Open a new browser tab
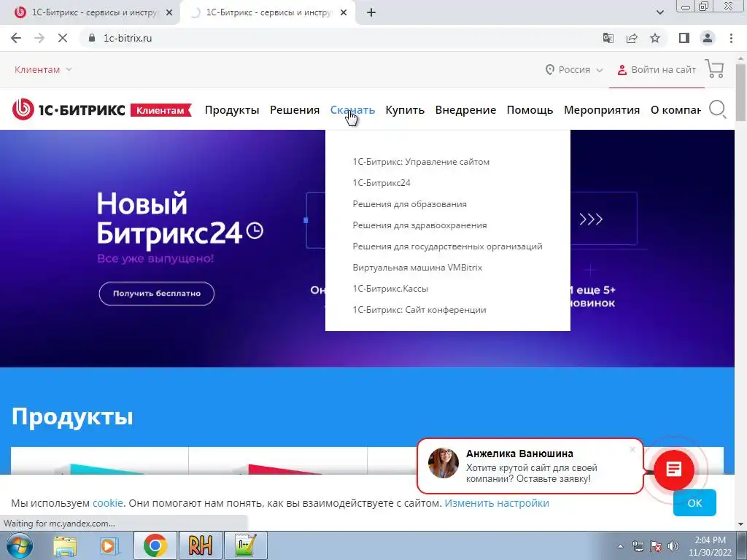The height and width of the screenshot is (560, 747). point(371,12)
